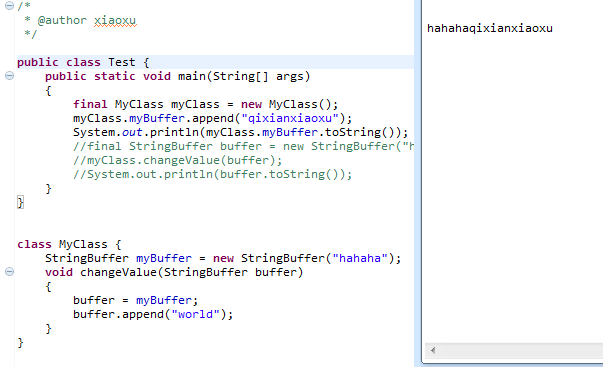Click the commented '//myClass.changeValue(buffer);' line
603x367 pixels.
tap(178, 160)
